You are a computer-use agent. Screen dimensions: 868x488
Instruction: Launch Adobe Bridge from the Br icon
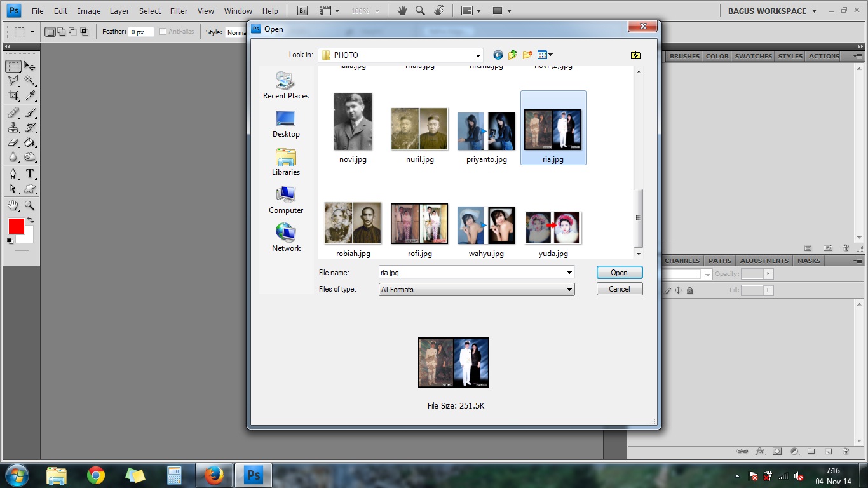[x=303, y=11]
